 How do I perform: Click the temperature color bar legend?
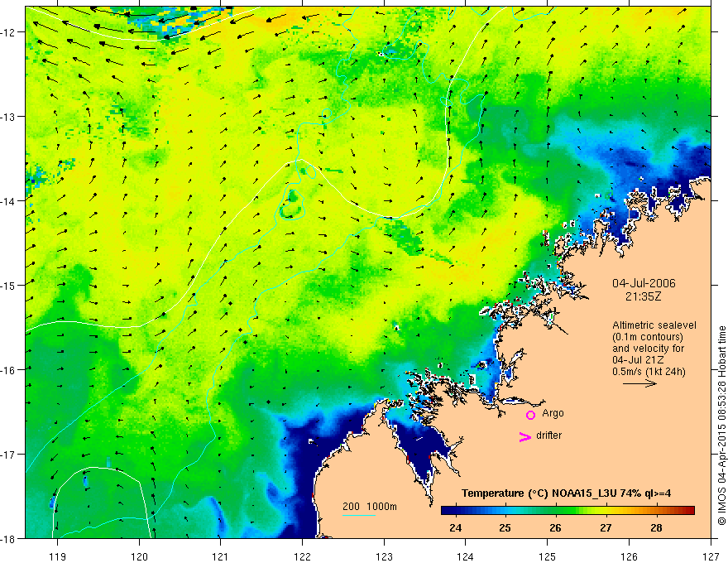tap(568, 510)
